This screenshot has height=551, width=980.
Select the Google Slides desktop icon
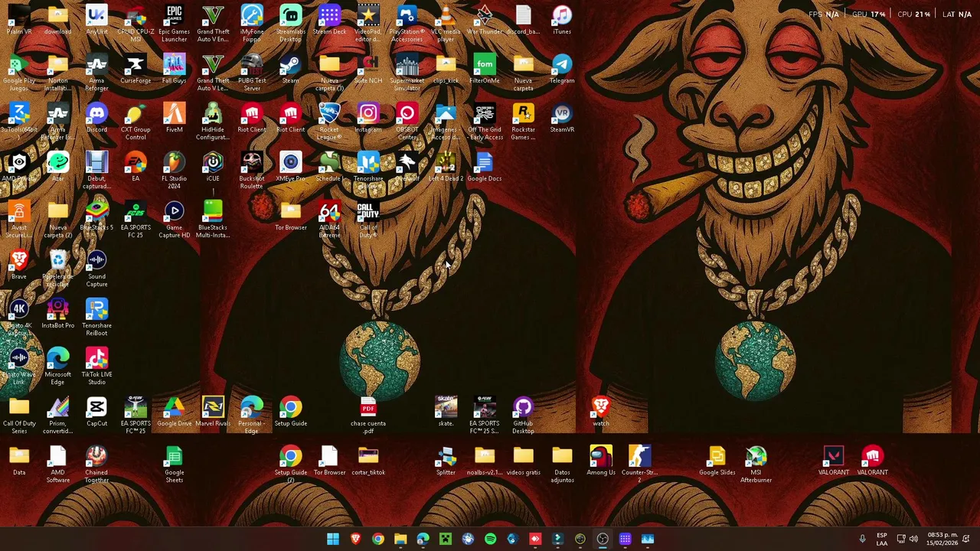click(x=717, y=461)
